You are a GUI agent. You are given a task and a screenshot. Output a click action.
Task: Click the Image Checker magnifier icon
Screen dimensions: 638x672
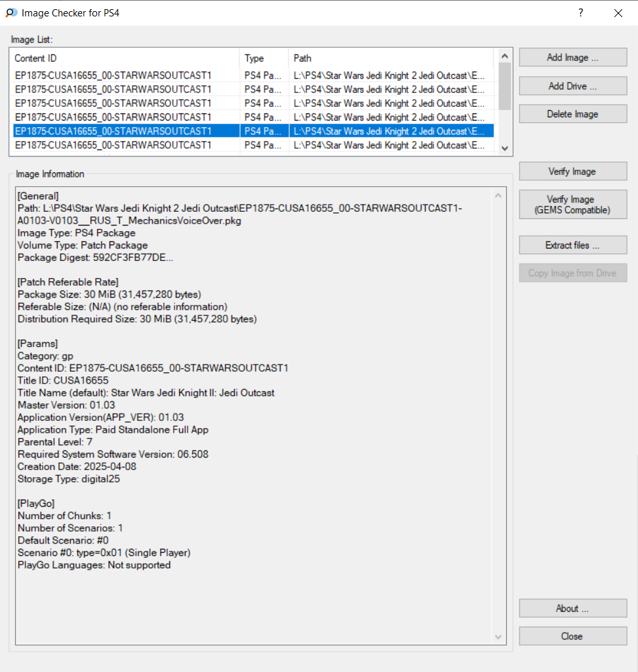[11, 13]
